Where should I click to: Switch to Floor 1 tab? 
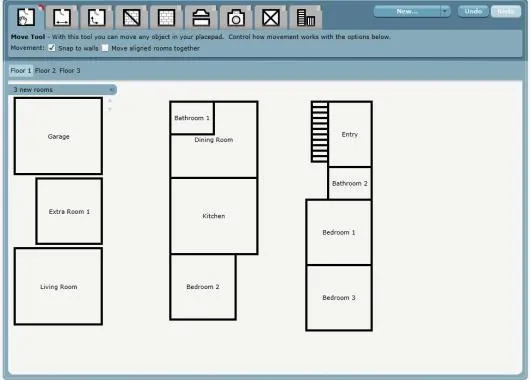click(x=21, y=71)
